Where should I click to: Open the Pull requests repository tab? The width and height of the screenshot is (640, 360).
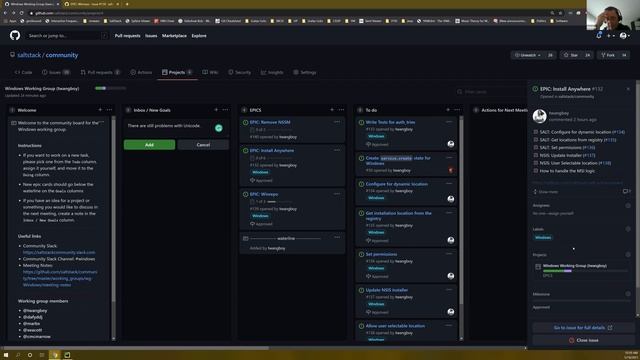click(100, 72)
